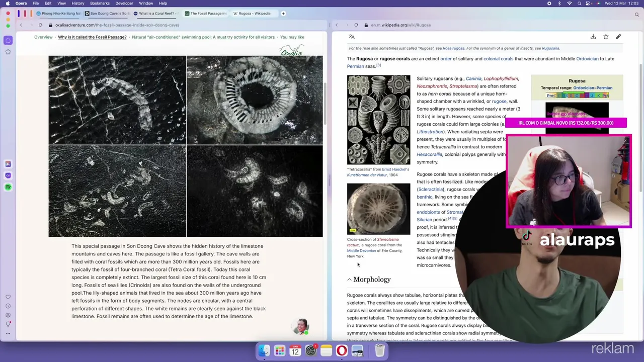Open Spotlight search in menu bar

coord(581,3)
